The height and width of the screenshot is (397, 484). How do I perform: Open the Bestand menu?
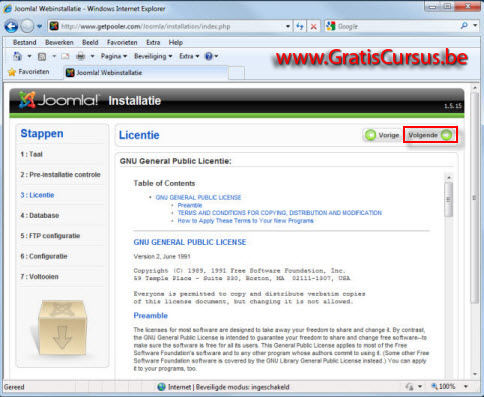24,43
